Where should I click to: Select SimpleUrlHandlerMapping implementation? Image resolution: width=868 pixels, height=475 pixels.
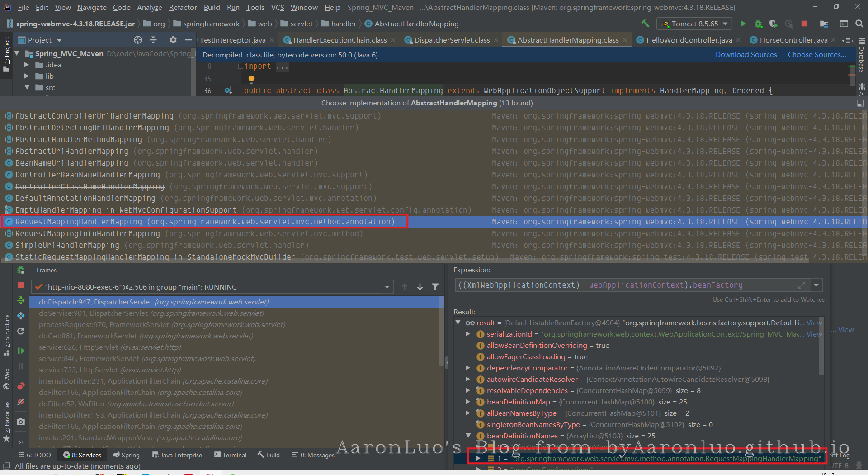point(434,245)
